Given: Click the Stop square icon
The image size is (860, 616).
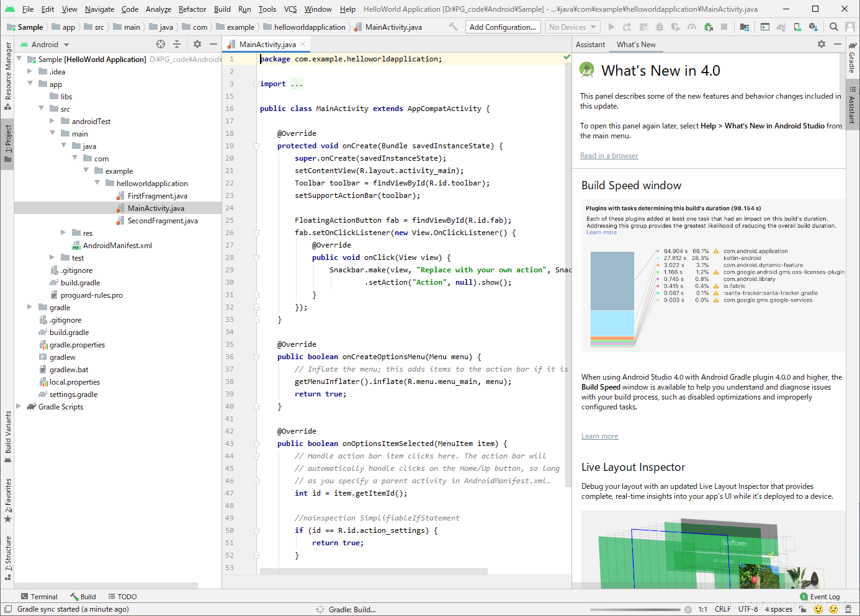Looking at the screenshot, I should [724, 27].
